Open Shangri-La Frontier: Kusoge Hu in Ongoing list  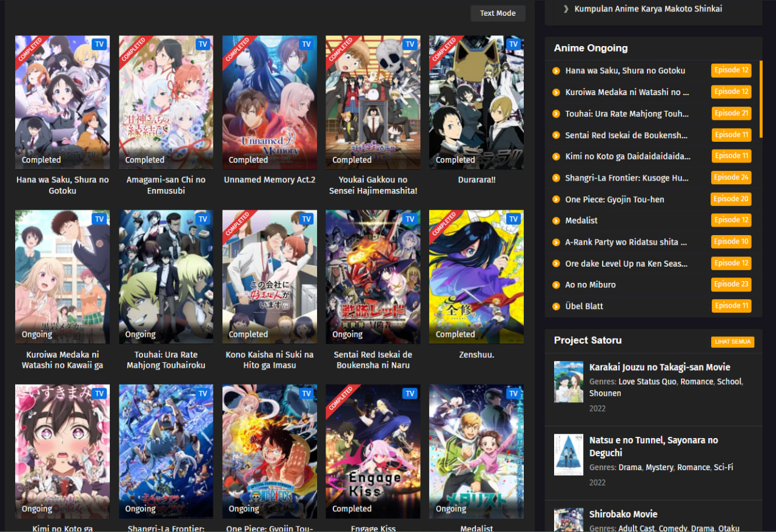pos(627,178)
